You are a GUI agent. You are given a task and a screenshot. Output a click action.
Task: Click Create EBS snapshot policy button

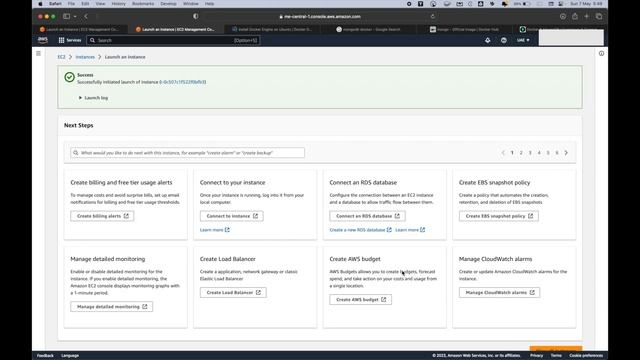pyautogui.click(x=498, y=216)
